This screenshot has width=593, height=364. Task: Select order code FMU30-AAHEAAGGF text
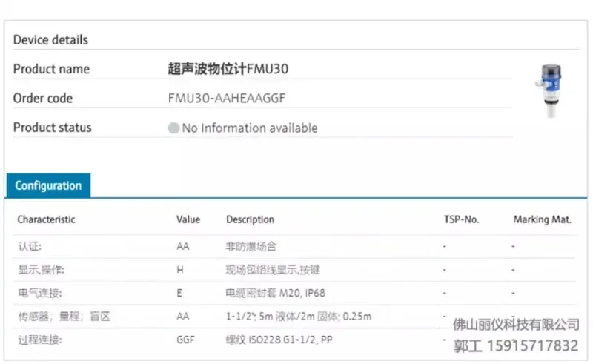click(227, 98)
